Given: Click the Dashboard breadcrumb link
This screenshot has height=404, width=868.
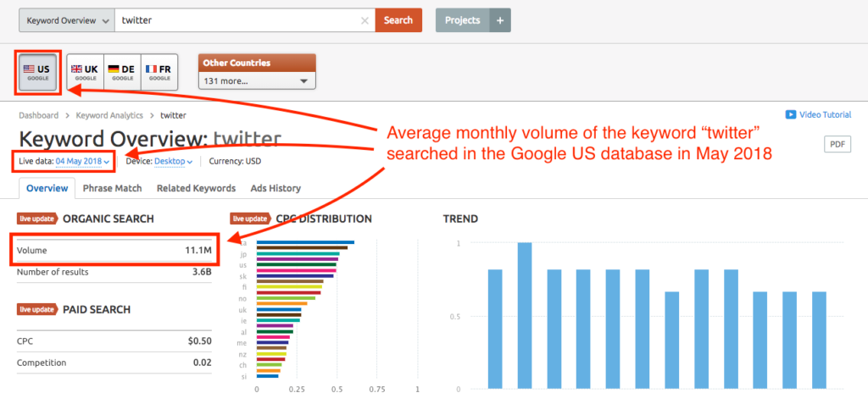Looking at the screenshot, I should [x=38, y=115].
